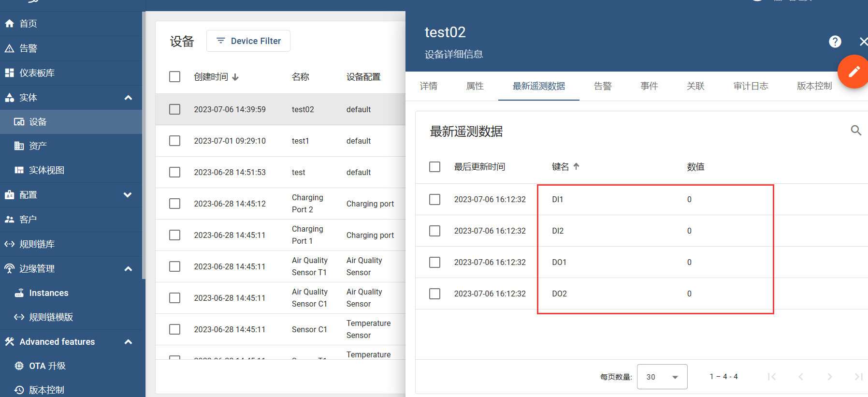Tick the checkbox for DI1 telemetry row

tap(434, 199)
